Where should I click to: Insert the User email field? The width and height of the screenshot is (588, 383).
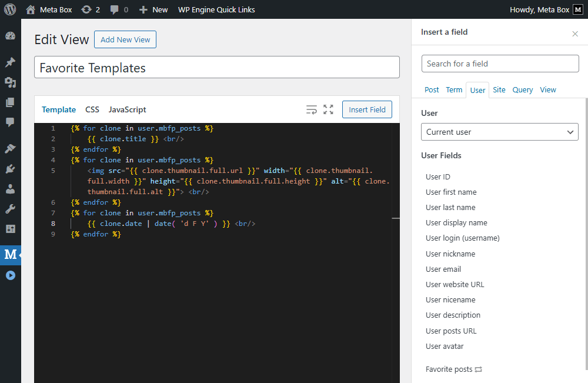[443, 269]
